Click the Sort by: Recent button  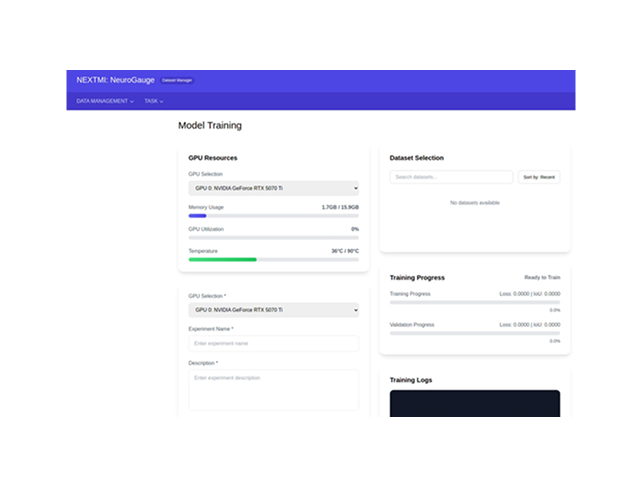(x=539, y=177)
